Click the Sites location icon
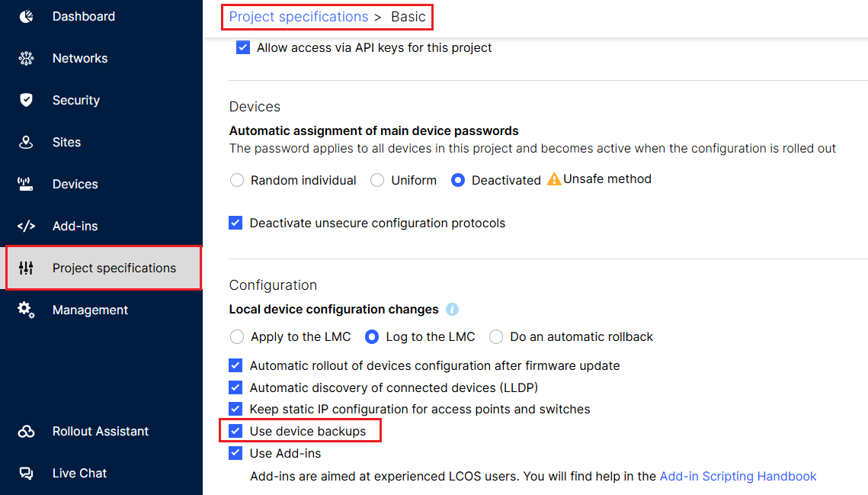The width and height of the screenshot is (868, 495). 26,142
